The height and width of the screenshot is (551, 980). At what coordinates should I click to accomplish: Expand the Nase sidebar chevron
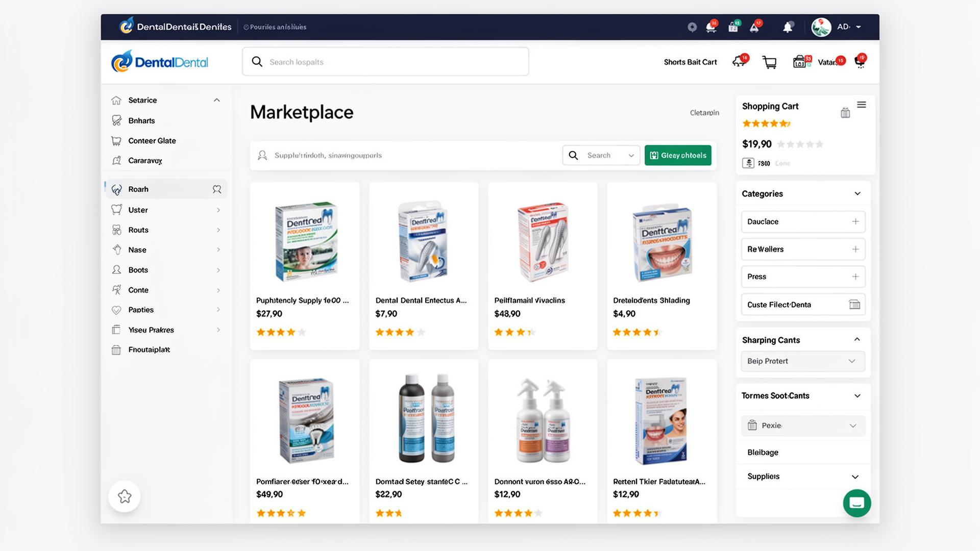point(218,249)
